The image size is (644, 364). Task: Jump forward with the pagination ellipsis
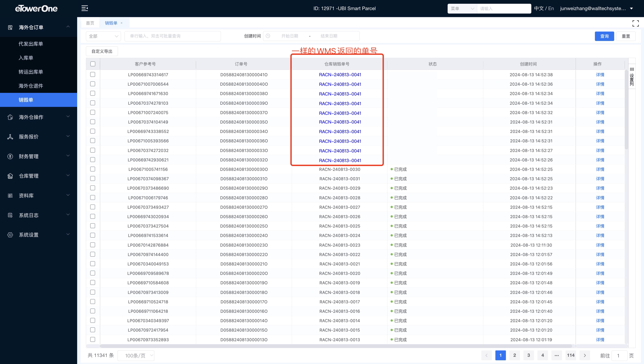557,355
